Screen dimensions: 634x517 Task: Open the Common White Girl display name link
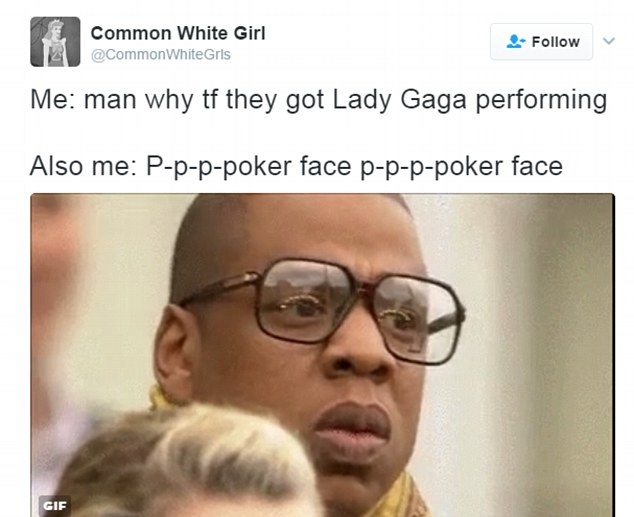pos(178,33)
